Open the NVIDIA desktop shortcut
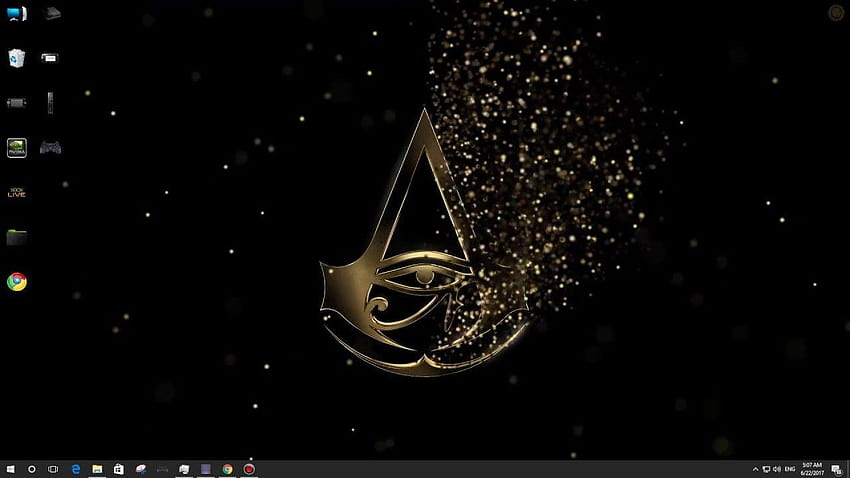The height and width of the screenshot is (478, 850). pyautogui.click(x=16, y=147)
